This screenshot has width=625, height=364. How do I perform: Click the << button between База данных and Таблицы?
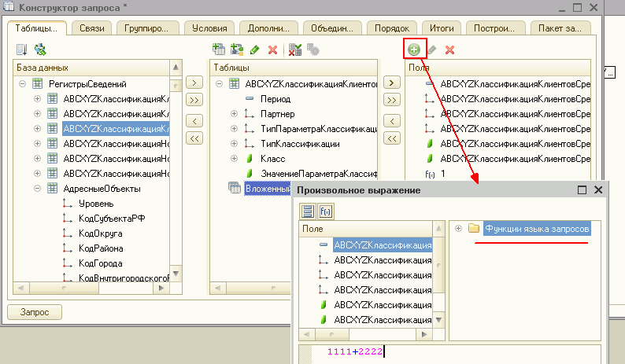194,138
